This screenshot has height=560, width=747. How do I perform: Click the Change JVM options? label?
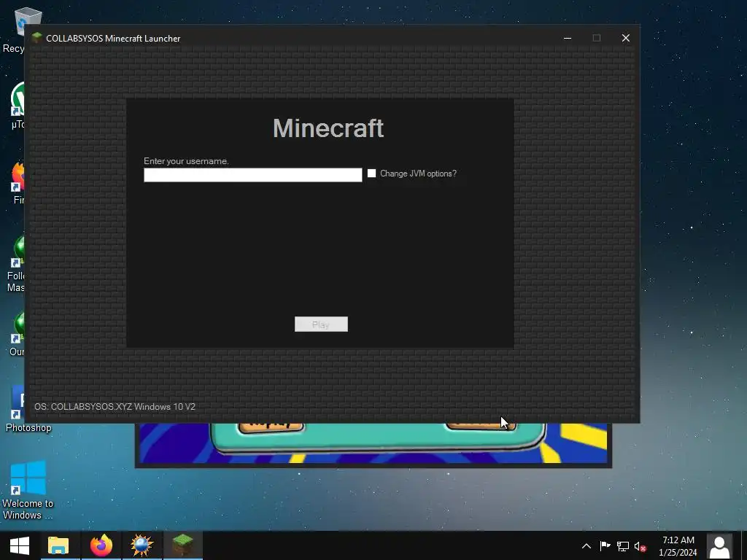pyautogui.click(x=418, y=174)
